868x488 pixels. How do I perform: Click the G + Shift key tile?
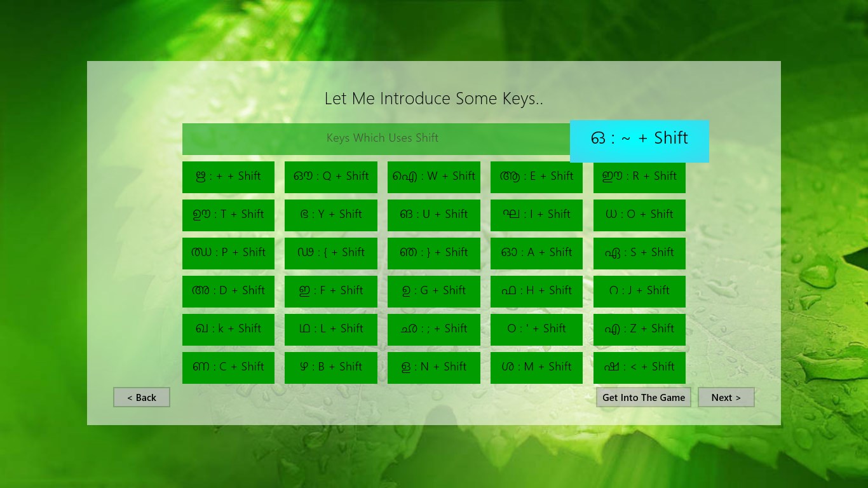[x=433, y=291]
